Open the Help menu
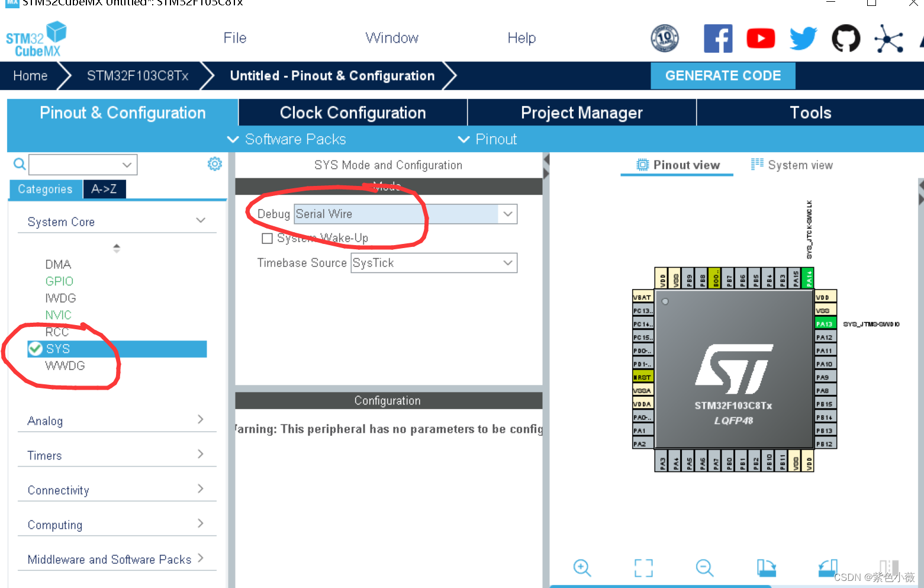The width and height of the screenshot is (924, 588). 521,38
